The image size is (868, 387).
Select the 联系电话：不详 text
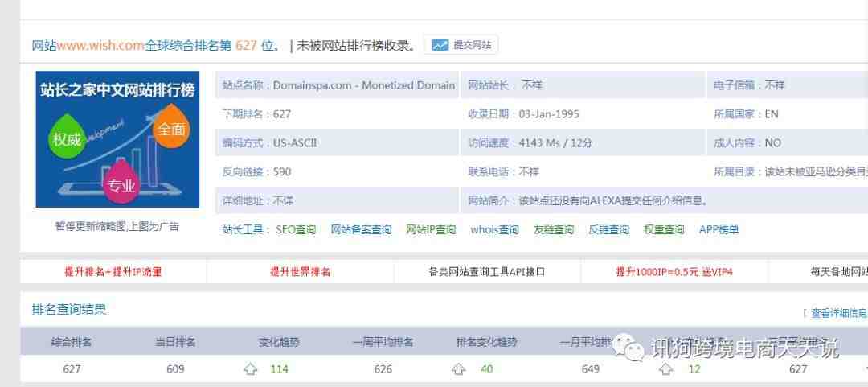pos(503,172)
